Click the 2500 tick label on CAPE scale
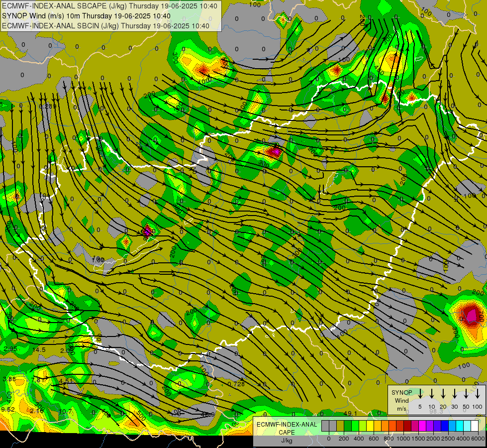This screenshot has width=487, height=448. (x=448, y=439)
